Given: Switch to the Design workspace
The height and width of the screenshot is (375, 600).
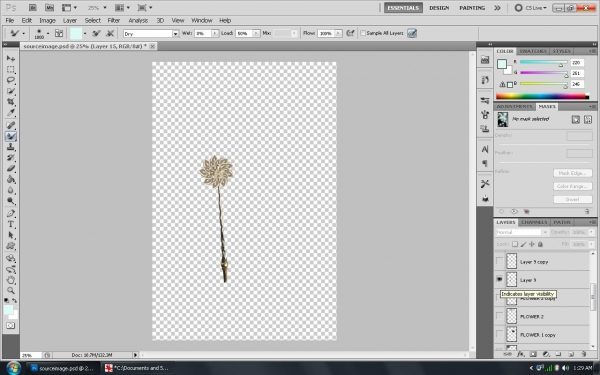Looking at the screenshot, I should point(439,8).
